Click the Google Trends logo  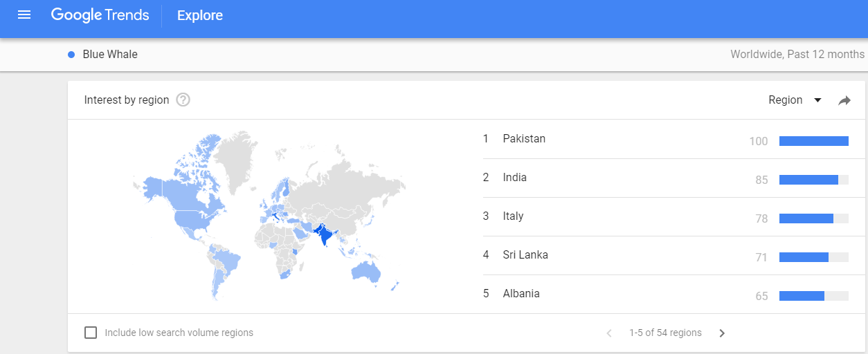(x=100, y=15)
